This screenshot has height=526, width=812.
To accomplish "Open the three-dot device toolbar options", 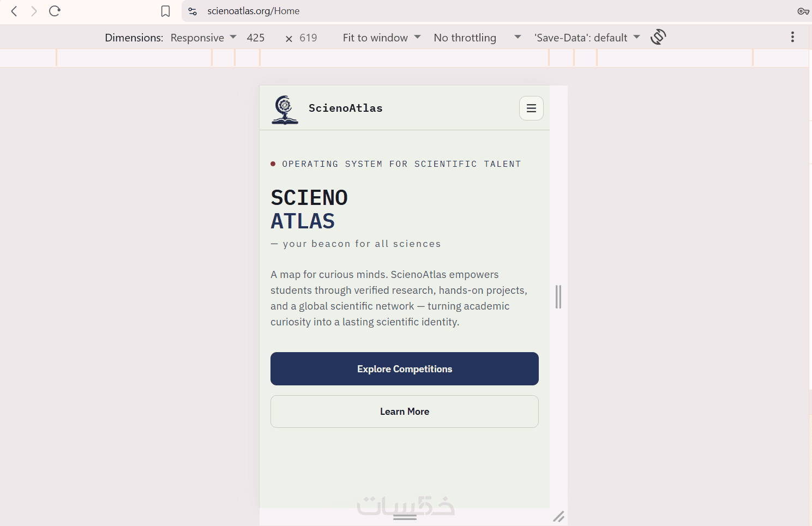I will coord(792,37).
